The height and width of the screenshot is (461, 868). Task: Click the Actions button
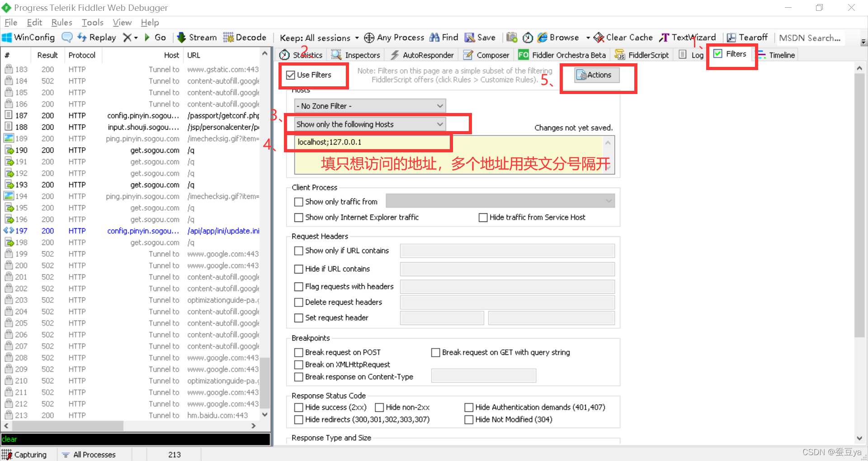[x=597, y=75]
